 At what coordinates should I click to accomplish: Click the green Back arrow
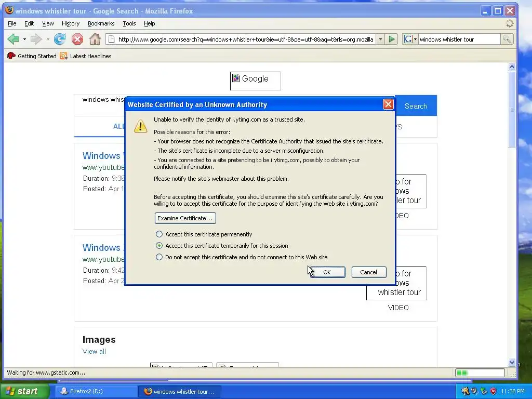13,39
